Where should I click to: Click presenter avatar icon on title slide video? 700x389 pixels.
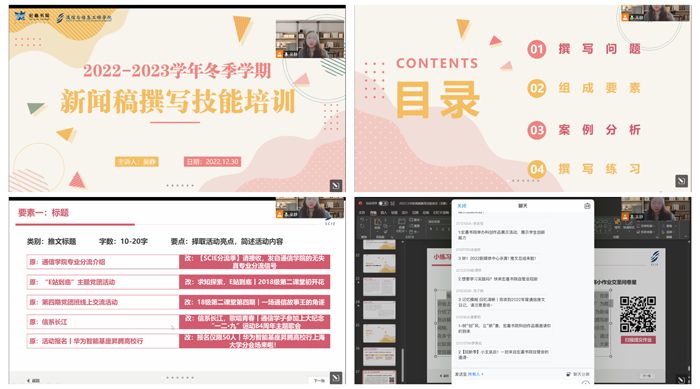[279, 54]
